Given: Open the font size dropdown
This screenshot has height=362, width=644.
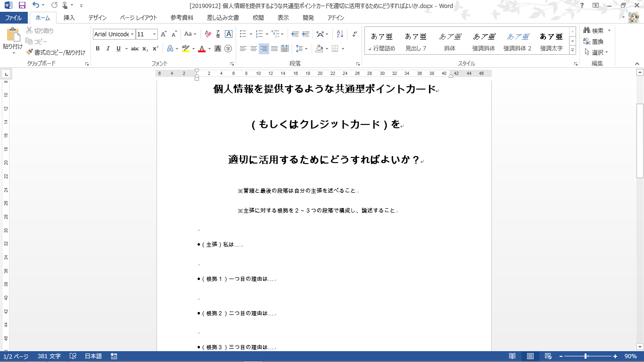Looking at the screenshot, I should tap(154, 34).
